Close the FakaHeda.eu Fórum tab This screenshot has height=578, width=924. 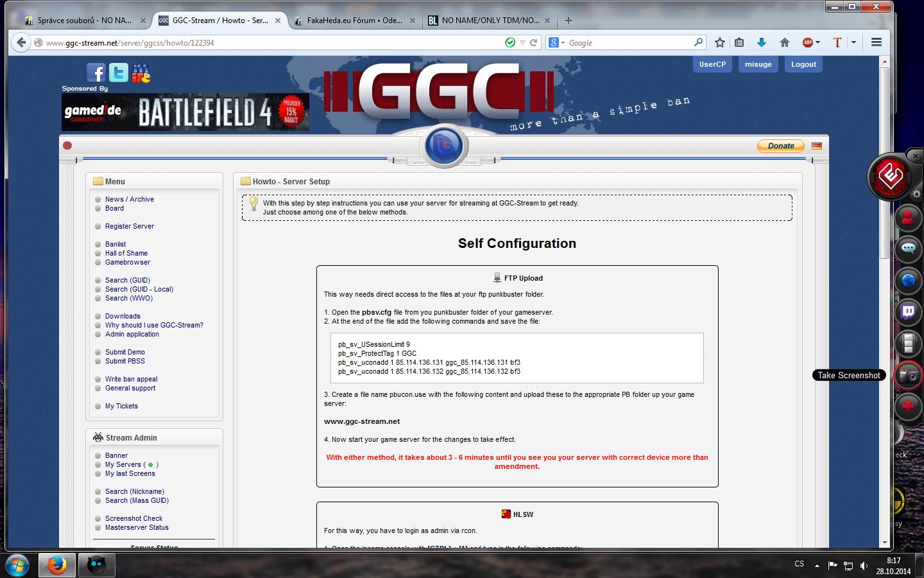tap(413, 21)
